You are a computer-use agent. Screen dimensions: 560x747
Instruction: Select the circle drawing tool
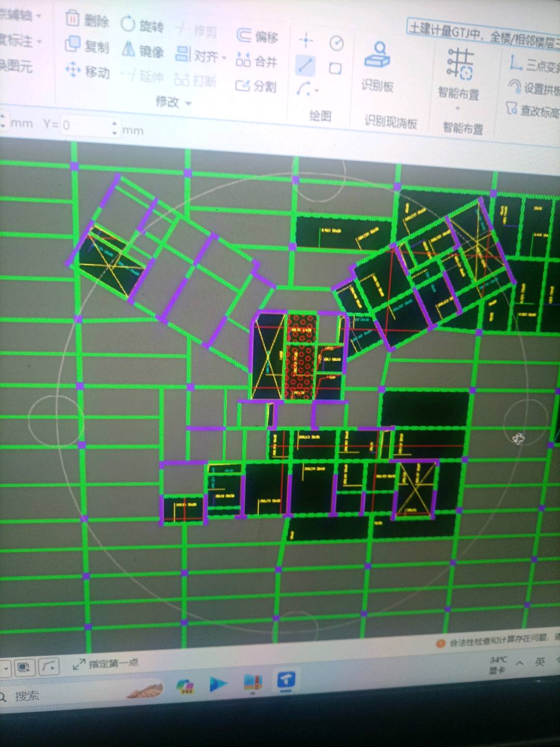(x=337, y=43)
